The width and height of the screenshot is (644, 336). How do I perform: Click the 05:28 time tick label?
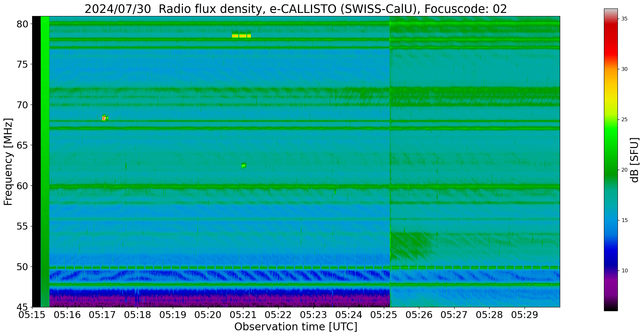pyautogui.click(x=489, y=315)
